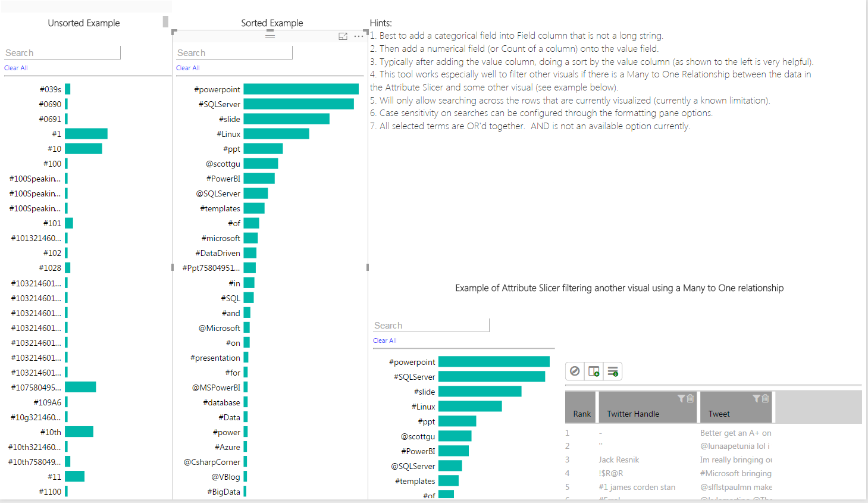This screenshot has height=503, width=868.
Task: Select #microsoft in the Sorted Example slicer
Action: coord(221,238)
